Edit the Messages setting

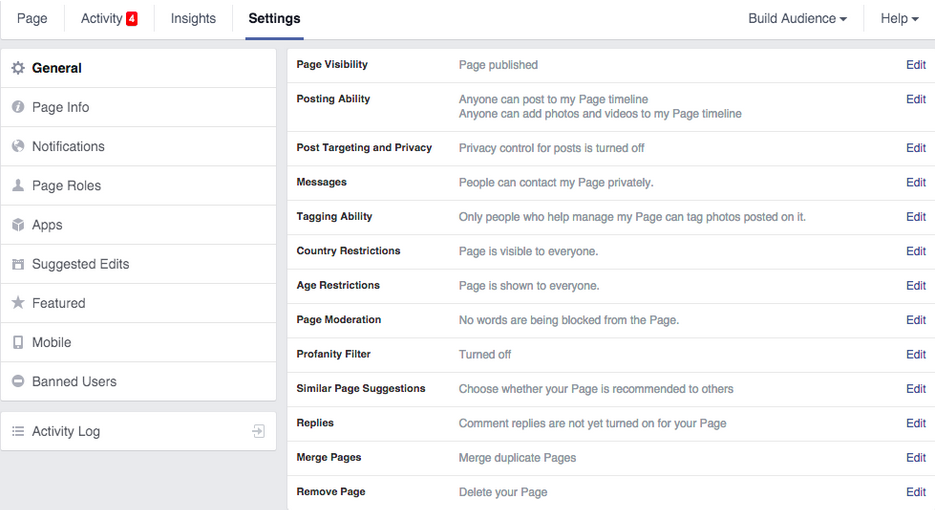point(916,182)
